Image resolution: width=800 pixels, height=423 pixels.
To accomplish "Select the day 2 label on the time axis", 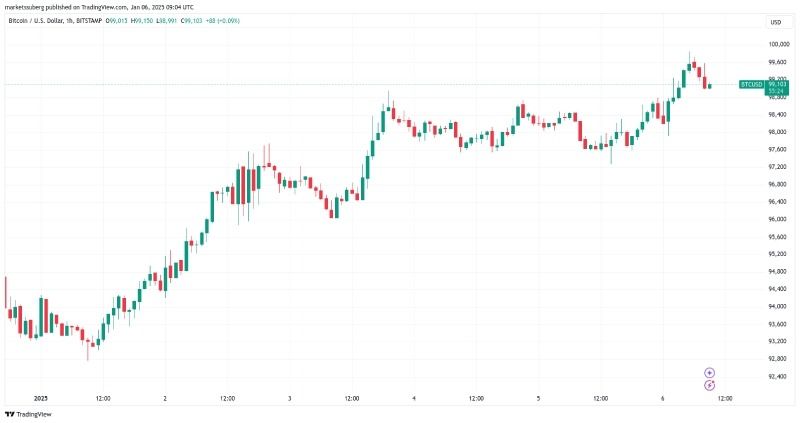I will (165, 399).
